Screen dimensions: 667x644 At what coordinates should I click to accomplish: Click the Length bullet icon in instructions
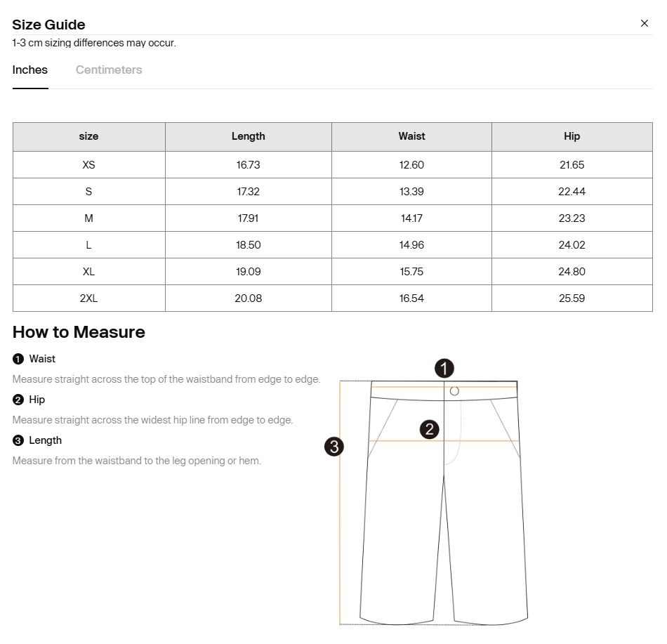[18, 440]
